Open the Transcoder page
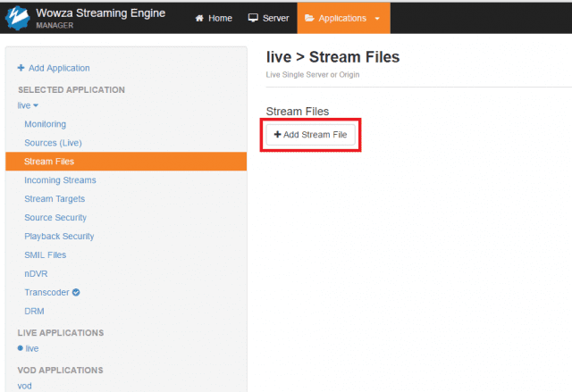Image resolution: width=572 pixels, height=392 pixels. 46,293
